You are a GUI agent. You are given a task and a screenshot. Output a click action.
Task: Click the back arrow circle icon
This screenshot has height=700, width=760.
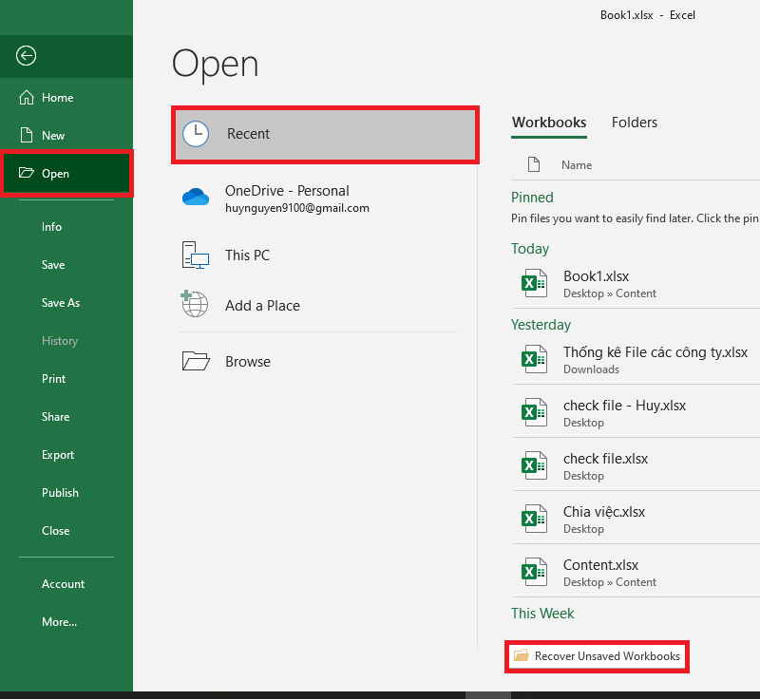click(x=27, y=56)
